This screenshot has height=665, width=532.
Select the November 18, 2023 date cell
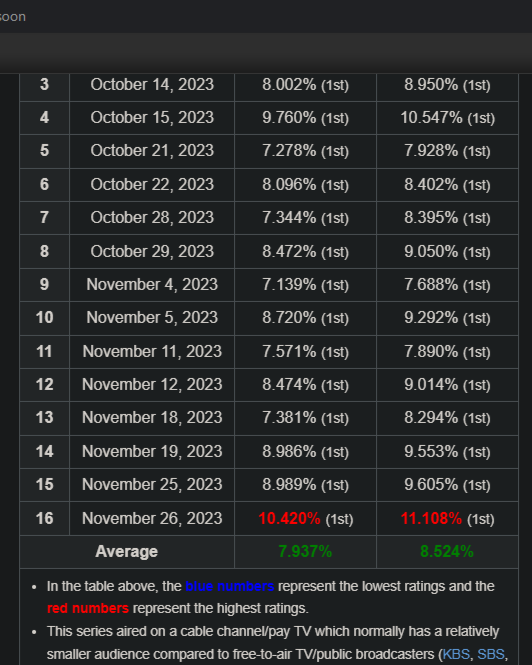coord(152,418)
